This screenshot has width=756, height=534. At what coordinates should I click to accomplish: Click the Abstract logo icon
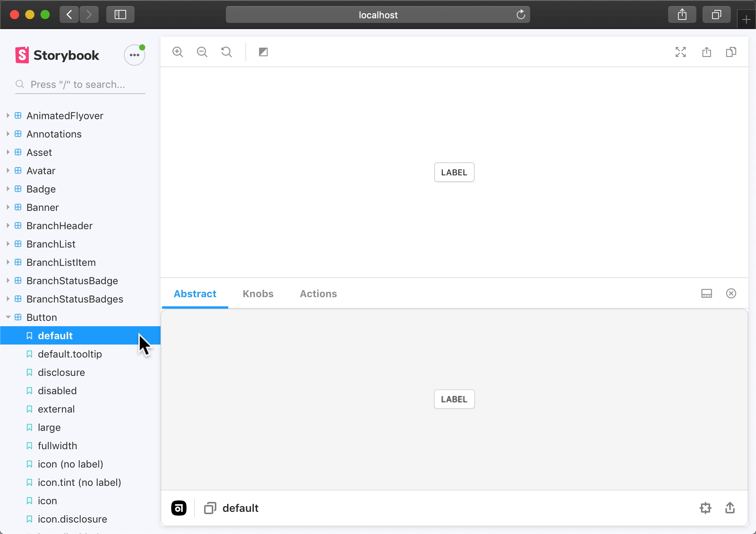click(179, 508)
